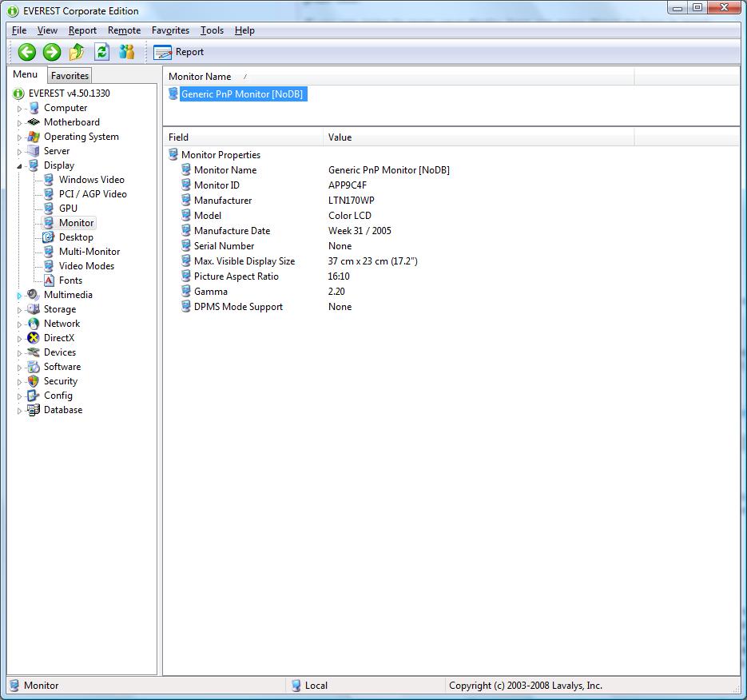Image resolution: width=747 pixels, height=700 pixels.
Task: Switch to the Favorites tab in sidebar
Action: [x=70, y=76]
